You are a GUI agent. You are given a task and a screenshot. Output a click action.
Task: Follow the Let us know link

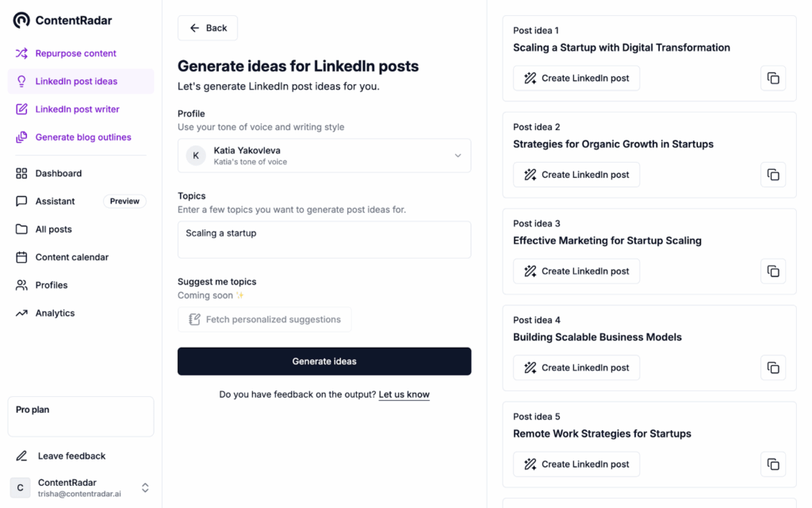tap(404, 394)
